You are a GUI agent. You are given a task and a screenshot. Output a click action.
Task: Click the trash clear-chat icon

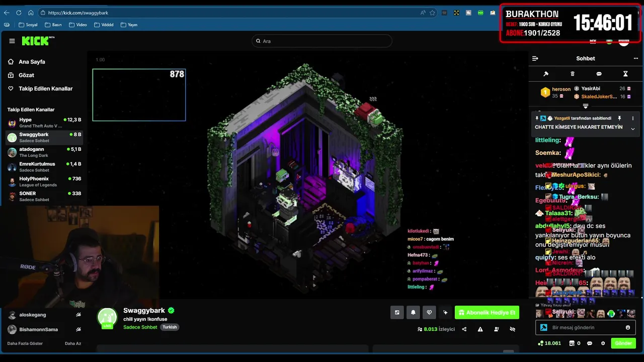coord(573,74)
